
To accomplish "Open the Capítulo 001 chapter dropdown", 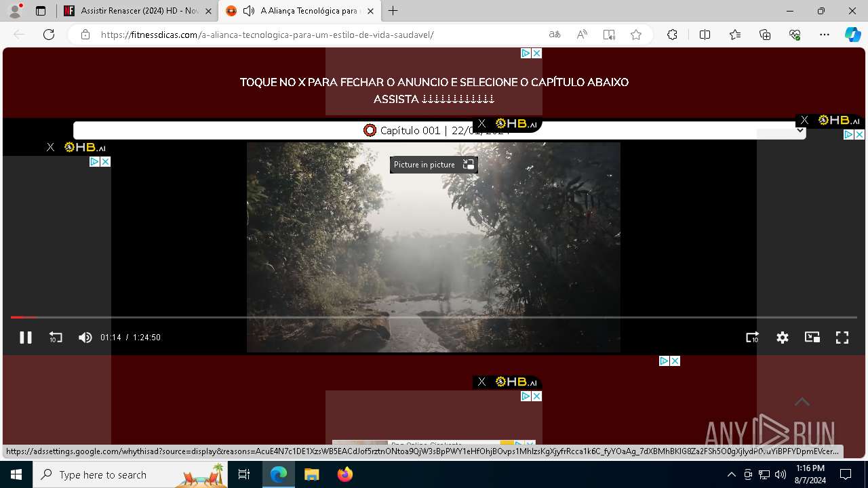I will [x=439, y=130].
